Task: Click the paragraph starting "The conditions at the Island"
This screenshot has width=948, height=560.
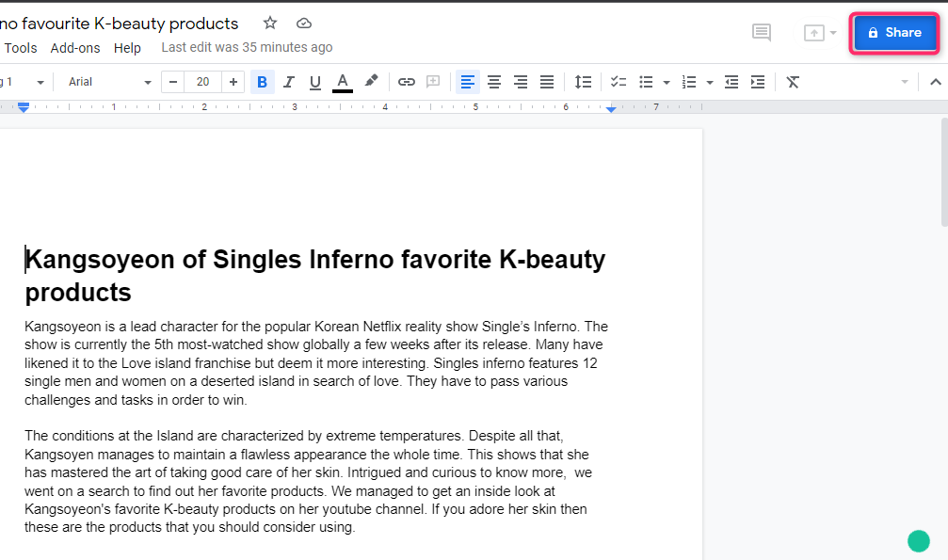Action: click(309, 481)
